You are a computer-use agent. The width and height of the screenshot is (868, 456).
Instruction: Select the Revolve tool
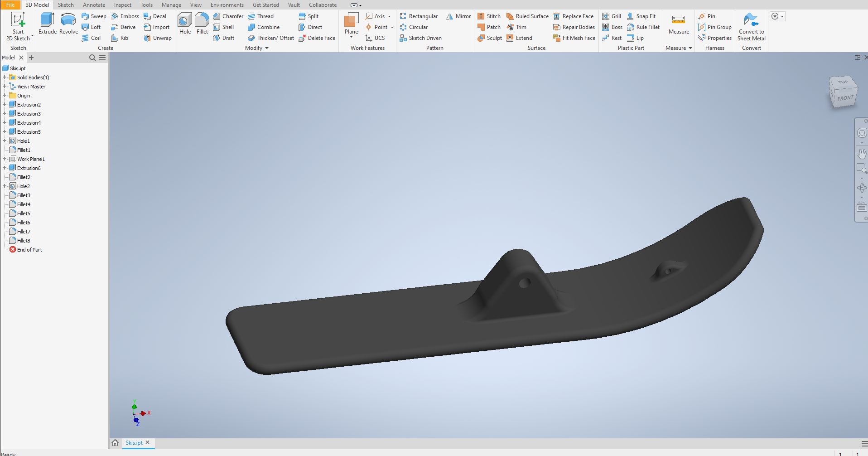pyautogui.click(x=68, y=24)
